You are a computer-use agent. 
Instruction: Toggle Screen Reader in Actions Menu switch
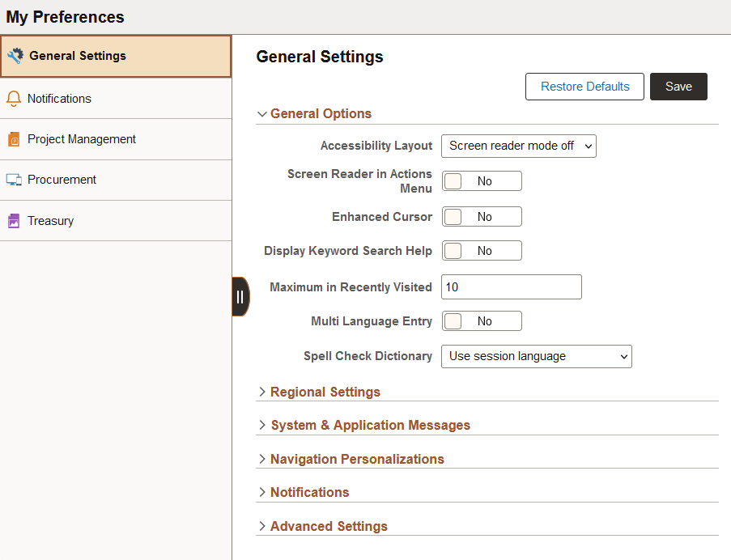[x=481, y=181]
